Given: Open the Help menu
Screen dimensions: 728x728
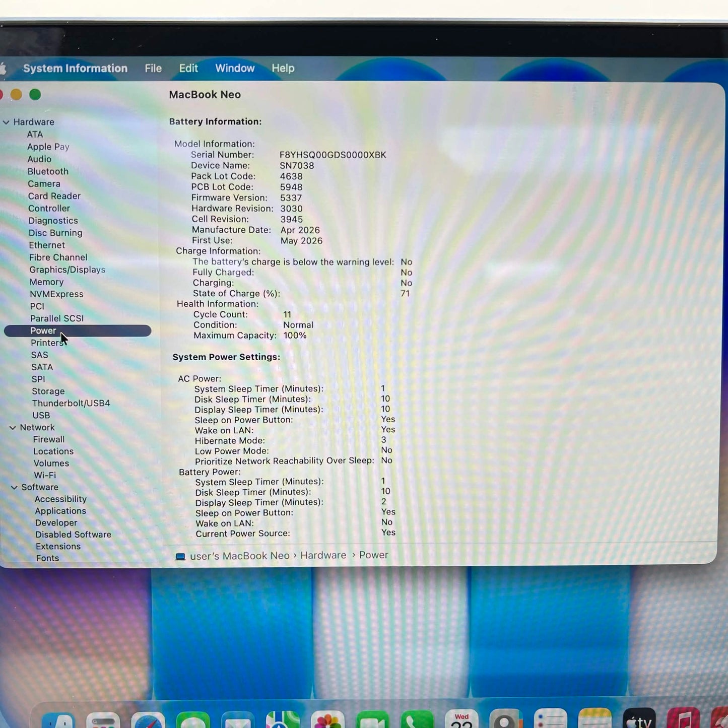Looking at the screenshot, I should pyautogui.click(x=283, y=69).
